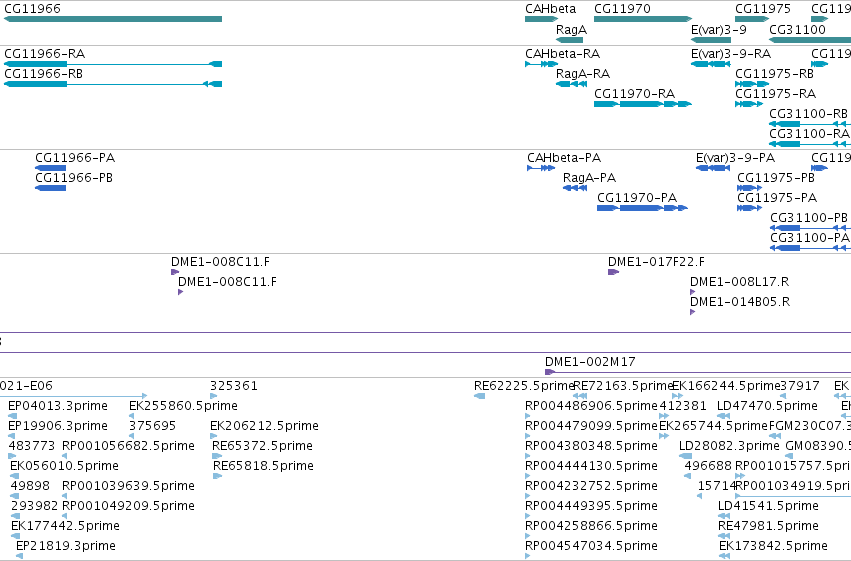Select the CG11970 gene arrow
The image size is (851, 561).
643,19
